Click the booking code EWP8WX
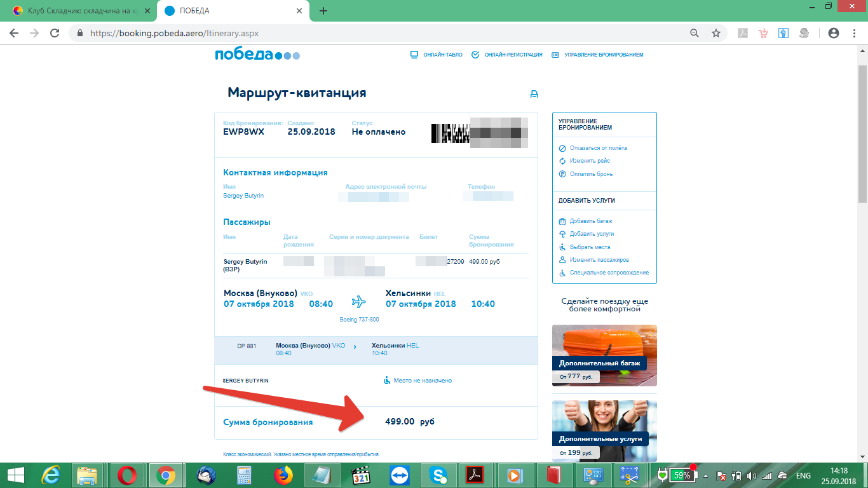 coord(243,132)
